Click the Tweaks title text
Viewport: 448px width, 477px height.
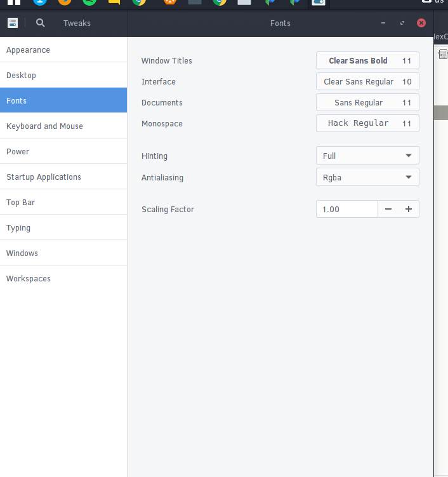coord(77,23)
